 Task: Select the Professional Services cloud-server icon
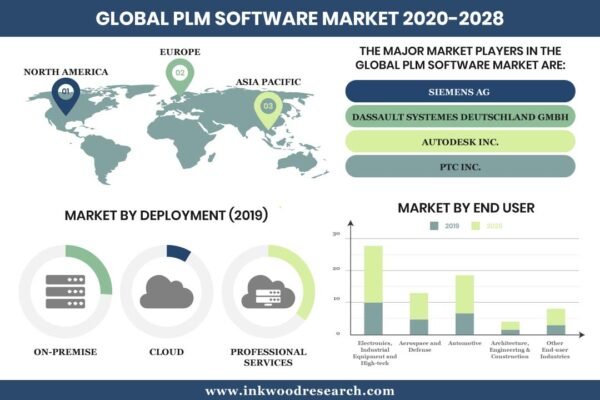268,291
